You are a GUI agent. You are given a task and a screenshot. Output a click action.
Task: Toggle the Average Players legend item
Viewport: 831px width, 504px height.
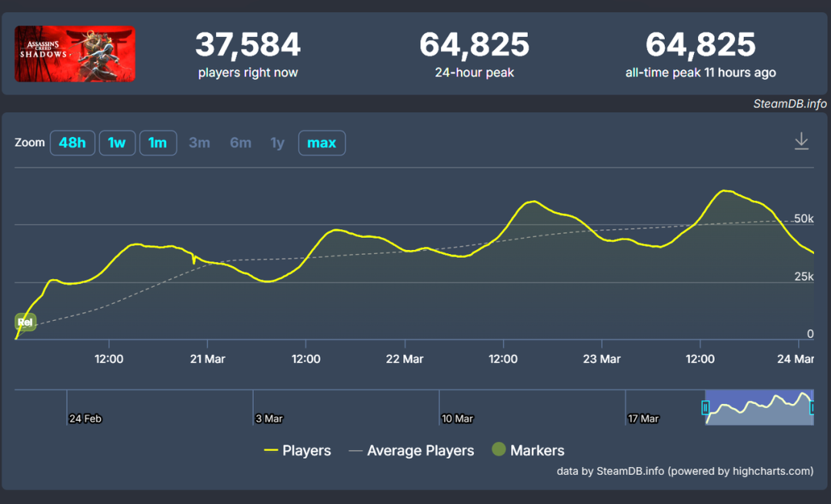411,450
